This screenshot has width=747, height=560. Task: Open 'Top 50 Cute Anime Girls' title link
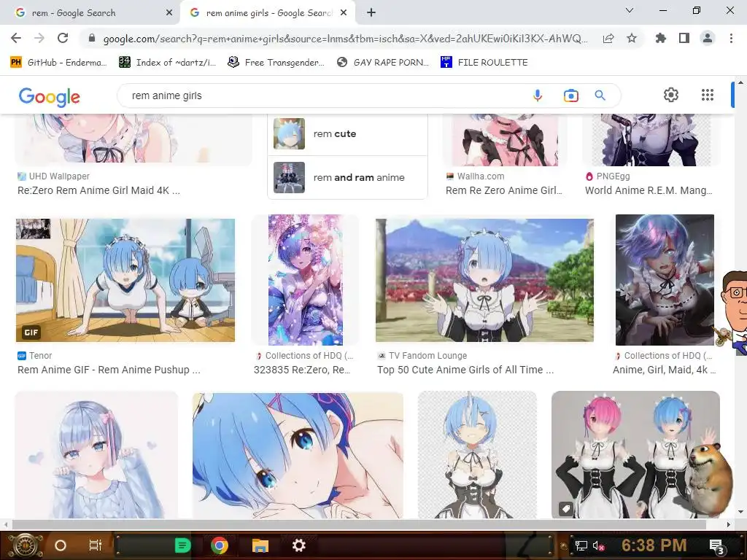(x=465, y=370)
